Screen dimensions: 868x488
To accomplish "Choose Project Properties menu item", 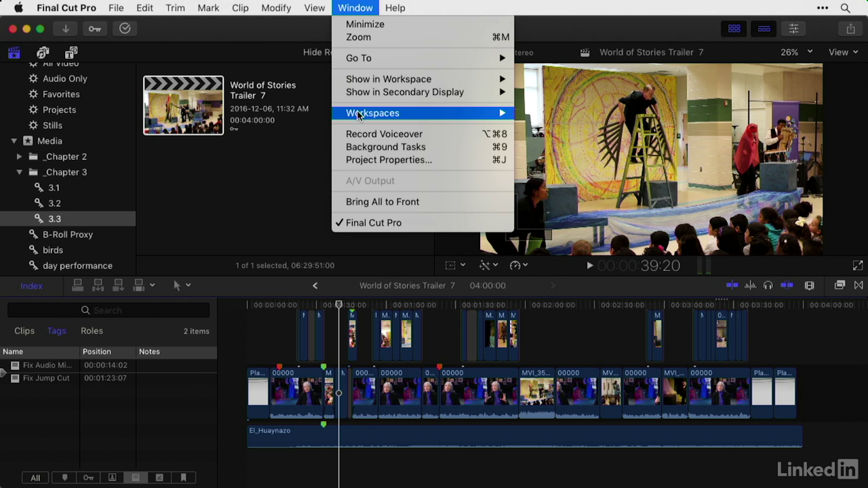I will pos(423,160).
